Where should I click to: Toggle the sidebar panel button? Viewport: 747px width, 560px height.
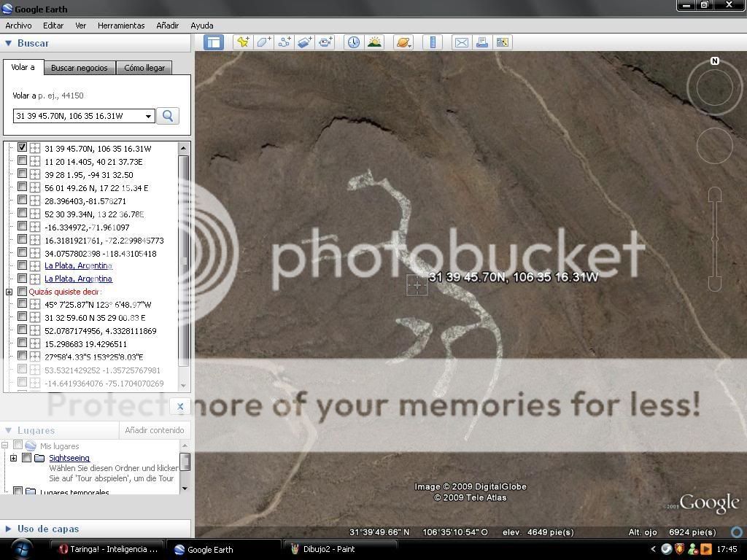pos(214,42)
